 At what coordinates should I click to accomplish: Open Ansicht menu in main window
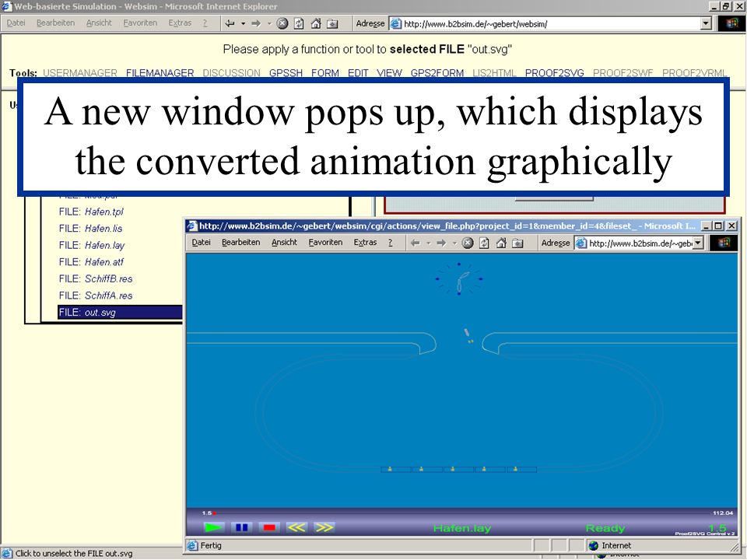(x=99, y=23)
